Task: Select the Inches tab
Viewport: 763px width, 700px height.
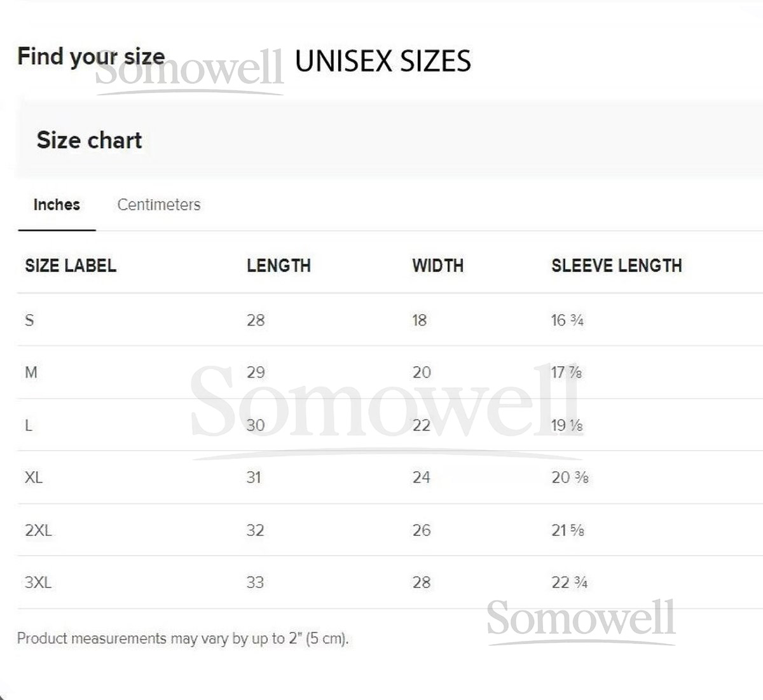Action: pos(57,205)
